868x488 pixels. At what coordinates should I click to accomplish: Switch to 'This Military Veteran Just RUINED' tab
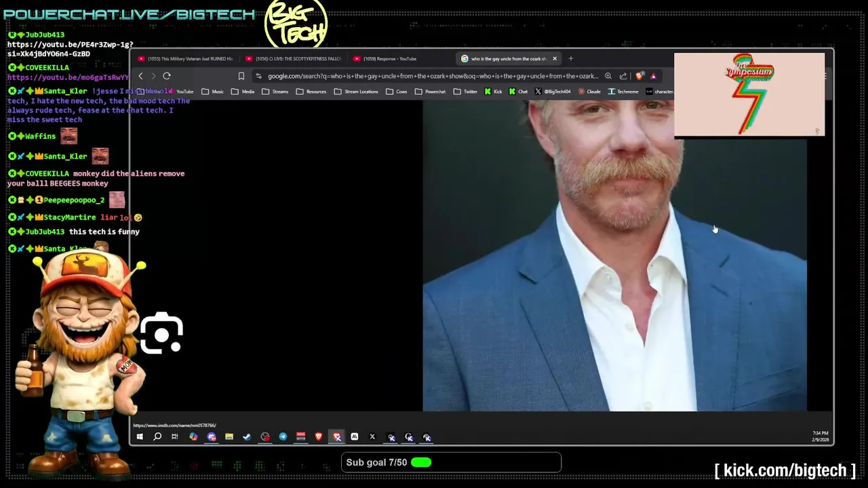click(x=185, y=58)
